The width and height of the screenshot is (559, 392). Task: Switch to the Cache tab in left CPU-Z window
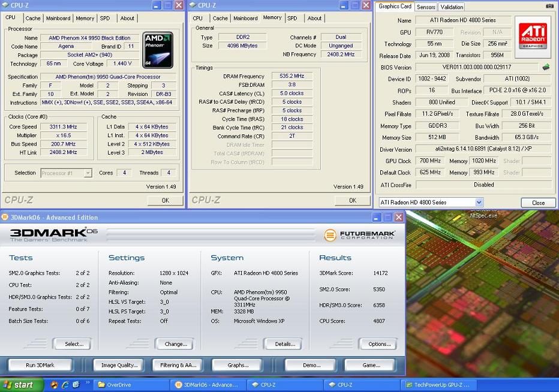pyautogui.click(x=33, y=18)
